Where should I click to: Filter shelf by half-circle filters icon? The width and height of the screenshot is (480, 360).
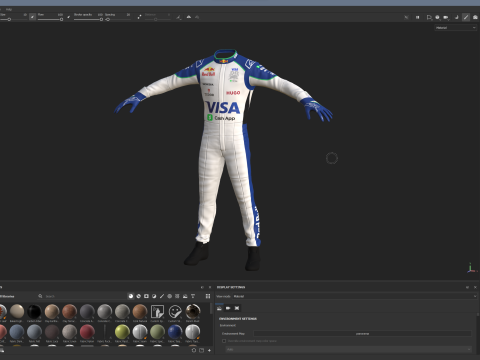point(154,296)
